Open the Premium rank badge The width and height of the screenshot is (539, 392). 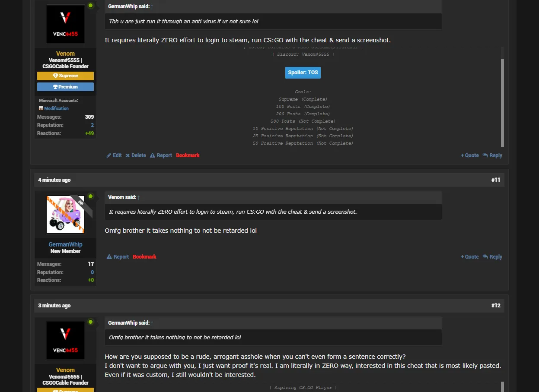point(65,87)
